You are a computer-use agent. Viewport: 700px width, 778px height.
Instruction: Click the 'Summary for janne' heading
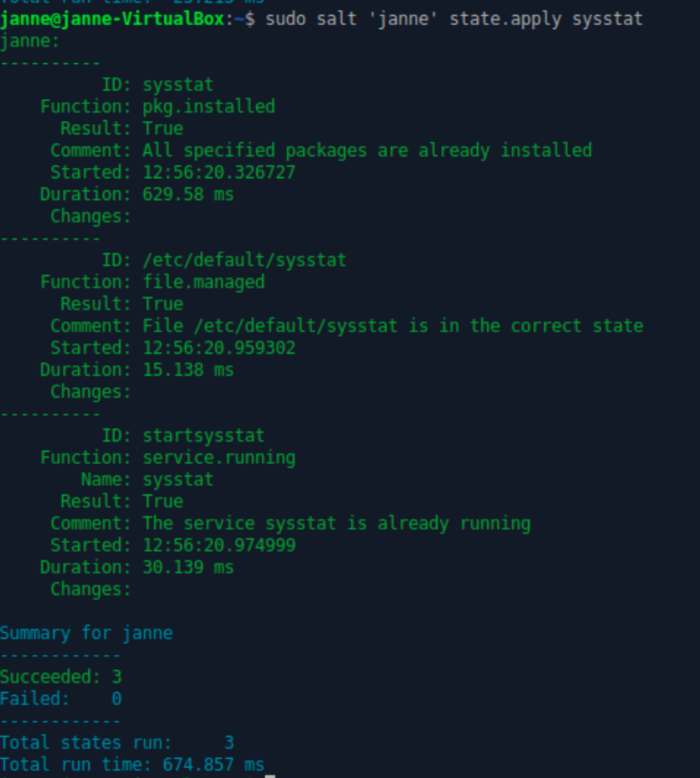[86, 634]
